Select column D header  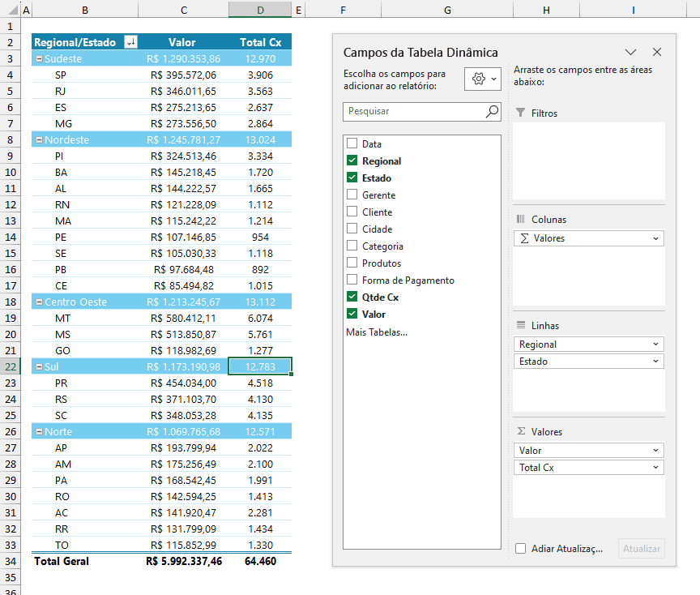coord(260,10)
